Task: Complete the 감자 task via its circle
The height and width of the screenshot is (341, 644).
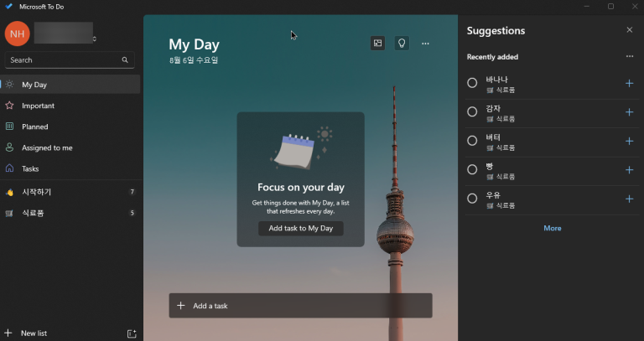Action: click(x=472, y=112)
